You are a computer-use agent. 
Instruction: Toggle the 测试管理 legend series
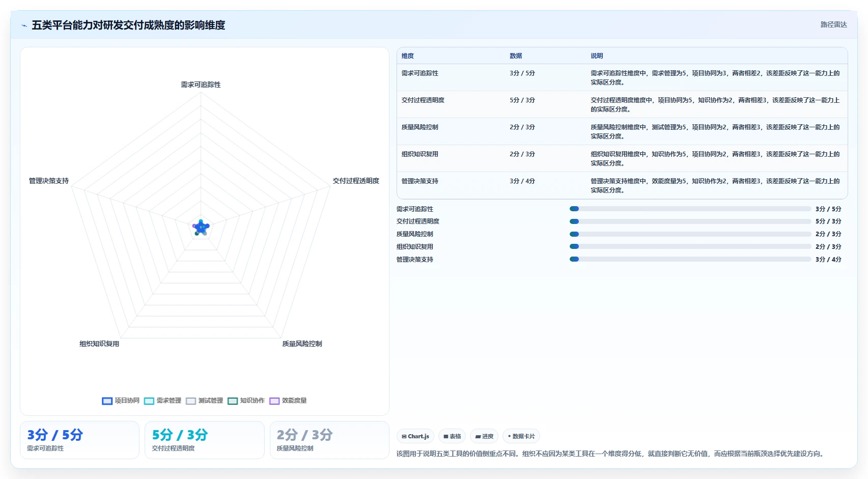204,401
